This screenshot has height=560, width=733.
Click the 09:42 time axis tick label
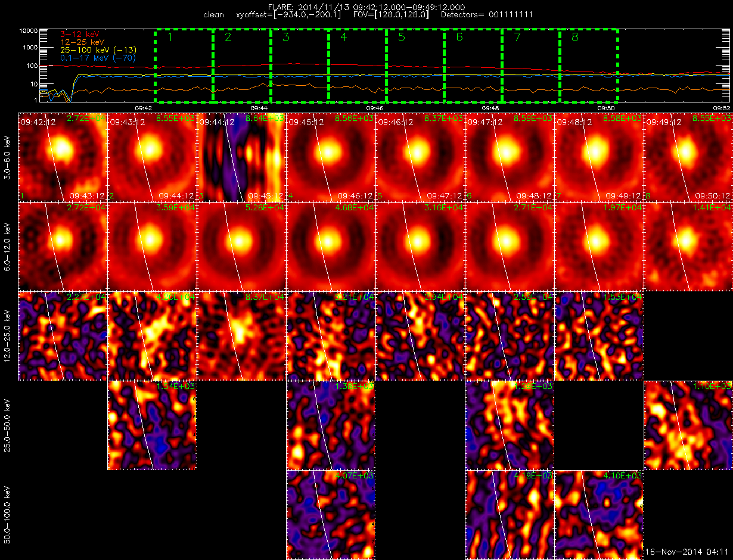(144, 109)
